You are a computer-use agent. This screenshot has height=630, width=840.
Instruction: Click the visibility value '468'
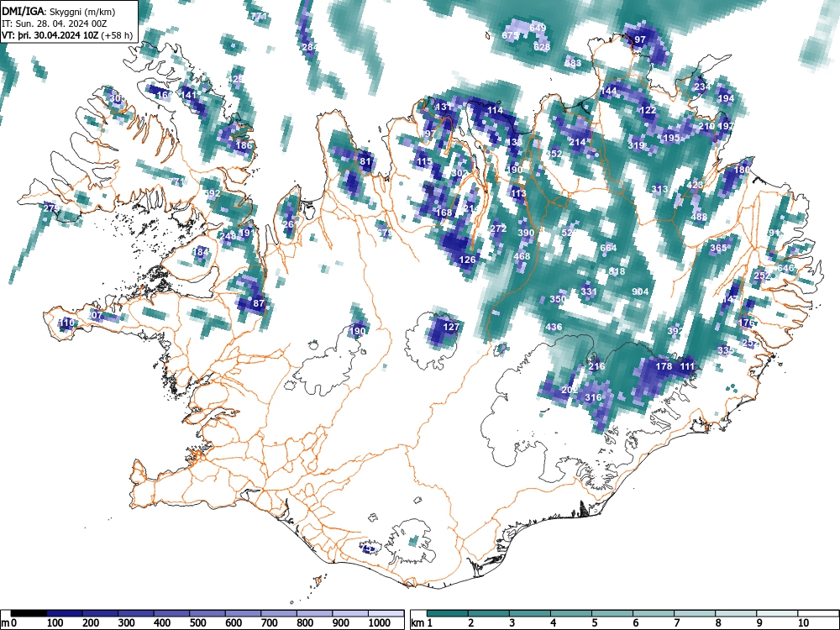tap(522, 256)
